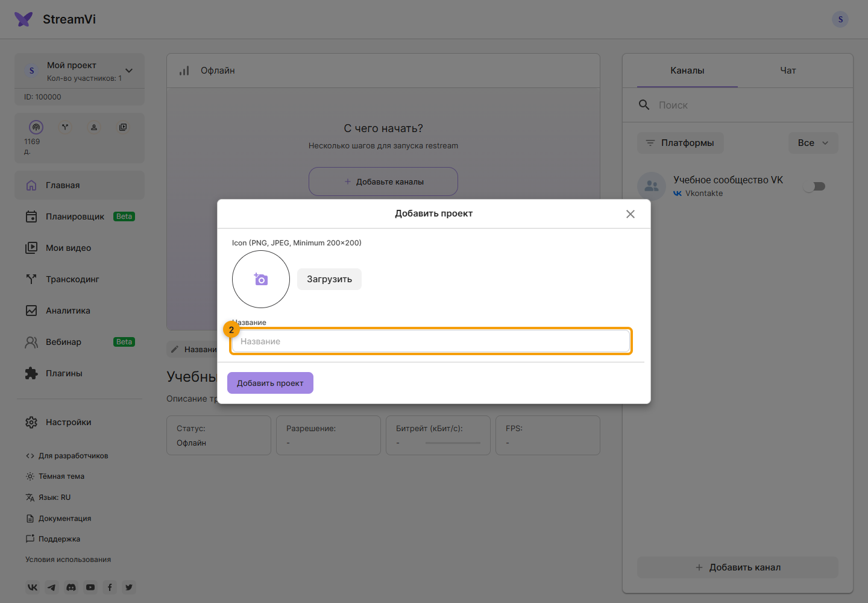The width and height of the screenshot is (868, 603).
Task: Click the signal bars icon beside Офлайн
Action: [184, 71]
